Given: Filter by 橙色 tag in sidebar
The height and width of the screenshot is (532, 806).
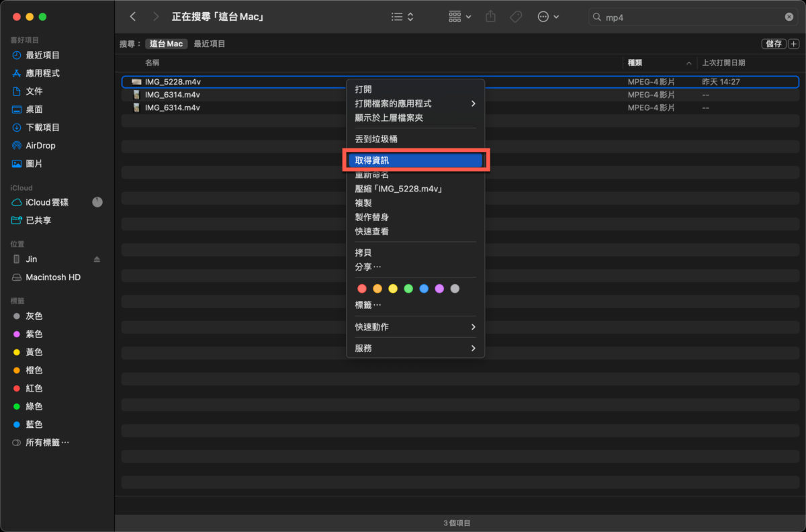Looking at the screenshot, I should click(x=34, y=371).
